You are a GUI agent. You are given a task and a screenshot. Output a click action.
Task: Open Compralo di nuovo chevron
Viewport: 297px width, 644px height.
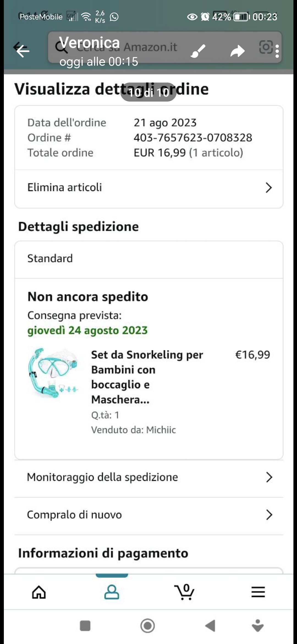(269, 515)
